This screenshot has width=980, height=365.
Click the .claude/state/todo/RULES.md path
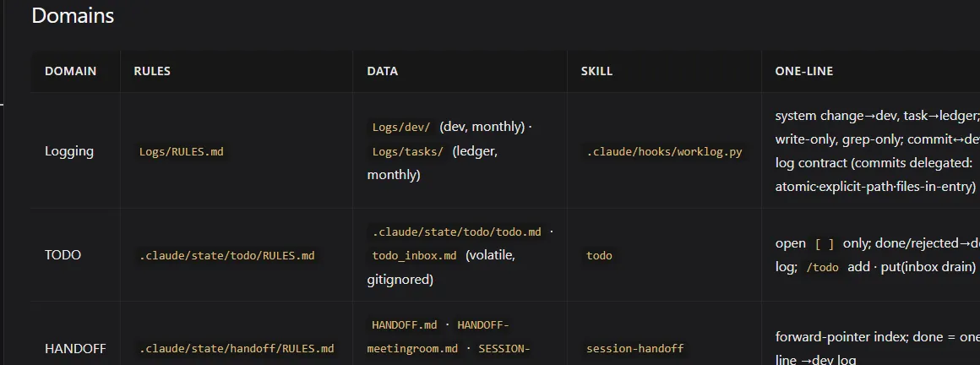(x=227, y=255)
